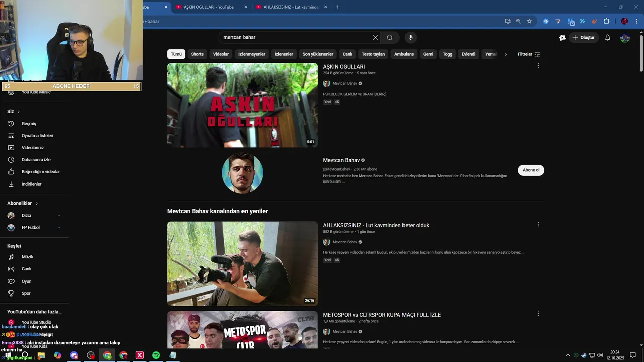This screenshot has width=644, height=362.
Task: Click the AŞKIN OGULLARI video title
Action: (x=344, y=67)
